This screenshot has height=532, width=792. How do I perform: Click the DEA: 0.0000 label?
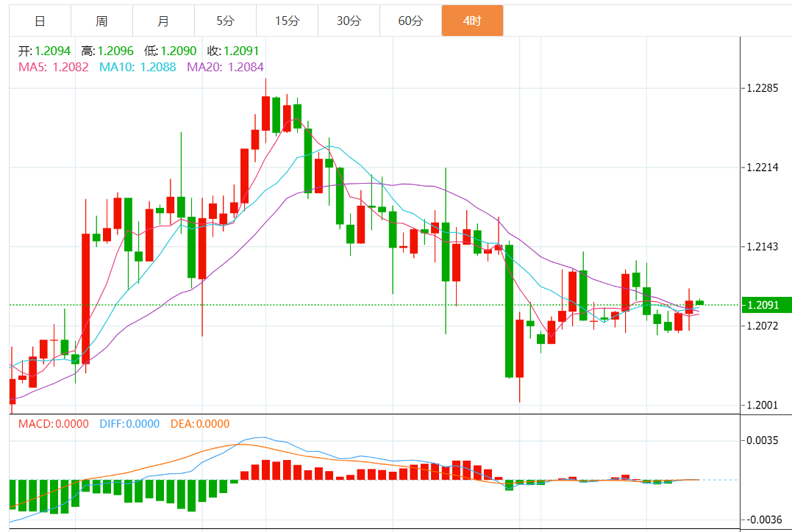coord(200,423)
